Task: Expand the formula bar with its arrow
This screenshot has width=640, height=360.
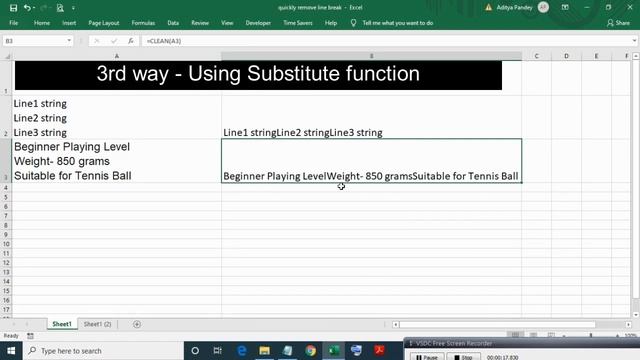Action: pos(634,40)
